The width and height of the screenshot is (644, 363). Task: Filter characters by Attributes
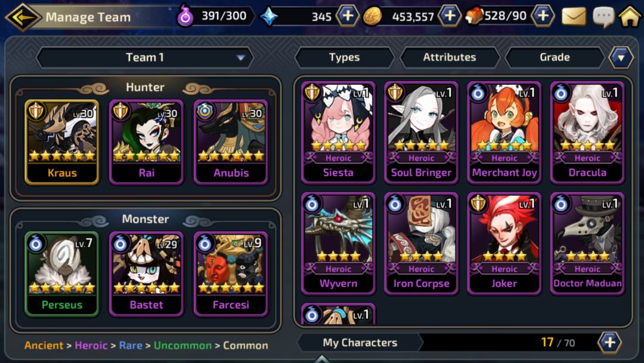tap(450, 57)
